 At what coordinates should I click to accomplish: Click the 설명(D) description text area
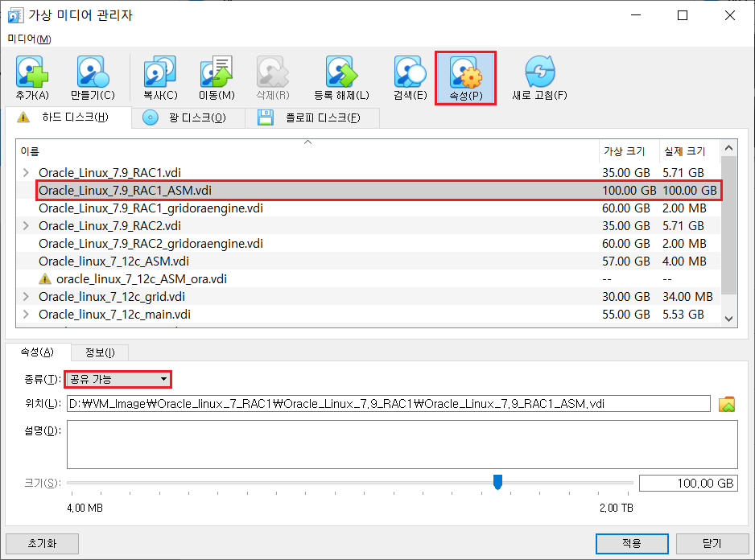(x=402, y=444)
